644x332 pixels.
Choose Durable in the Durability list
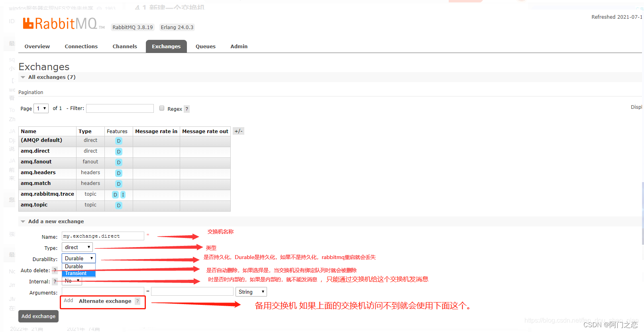click(79, 267)
